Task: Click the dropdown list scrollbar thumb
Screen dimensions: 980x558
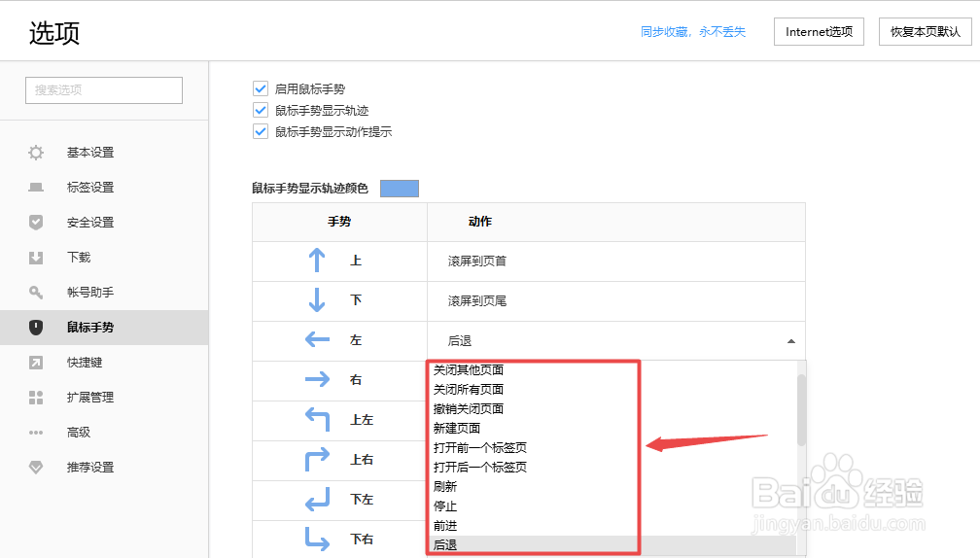Action: (x=801, y=410)
